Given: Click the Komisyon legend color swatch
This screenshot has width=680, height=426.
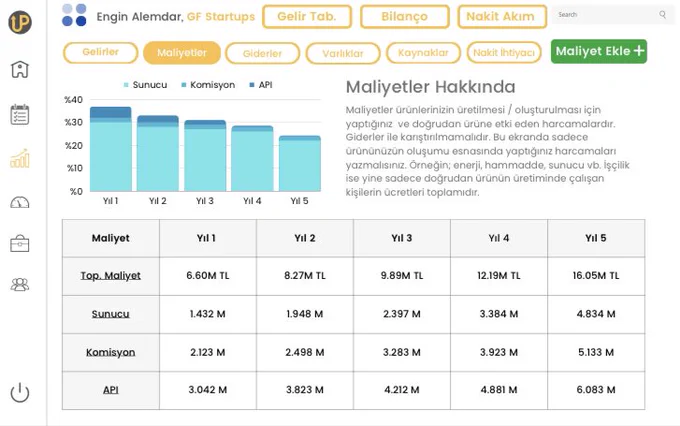Looking at the screenshot, I should (x=184, y=85).
